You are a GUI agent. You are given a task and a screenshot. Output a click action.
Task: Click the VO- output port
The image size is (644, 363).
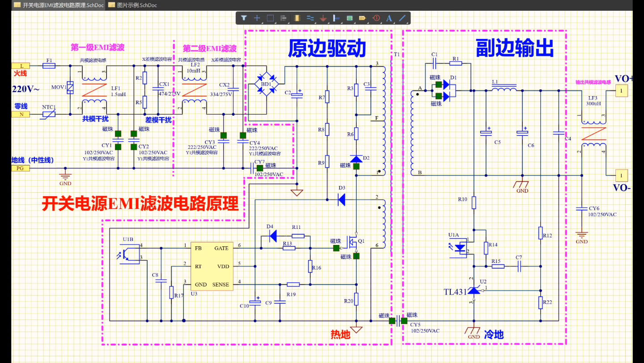coord(621,175)
